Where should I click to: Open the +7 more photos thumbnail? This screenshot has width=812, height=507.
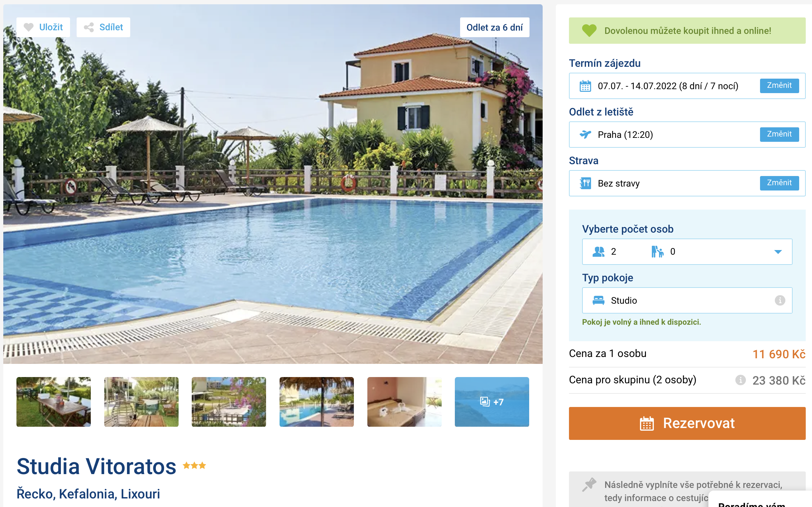click(x=492, y=402)
